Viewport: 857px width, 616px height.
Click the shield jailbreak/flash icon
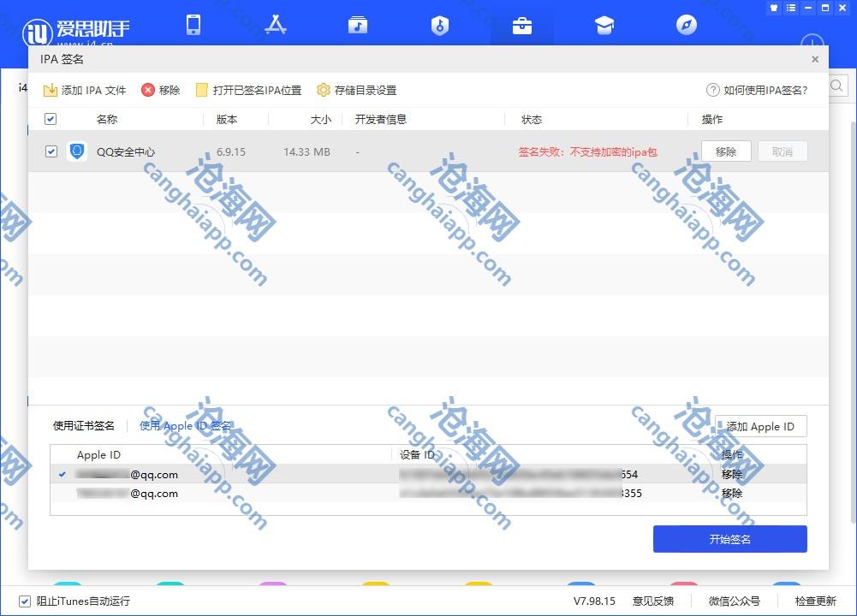[439, 26]
